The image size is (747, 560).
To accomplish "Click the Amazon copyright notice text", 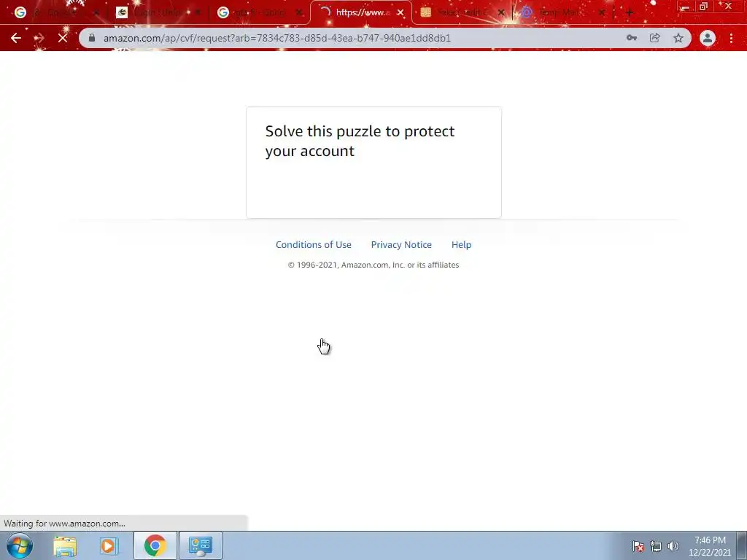I will coord(373,265).
